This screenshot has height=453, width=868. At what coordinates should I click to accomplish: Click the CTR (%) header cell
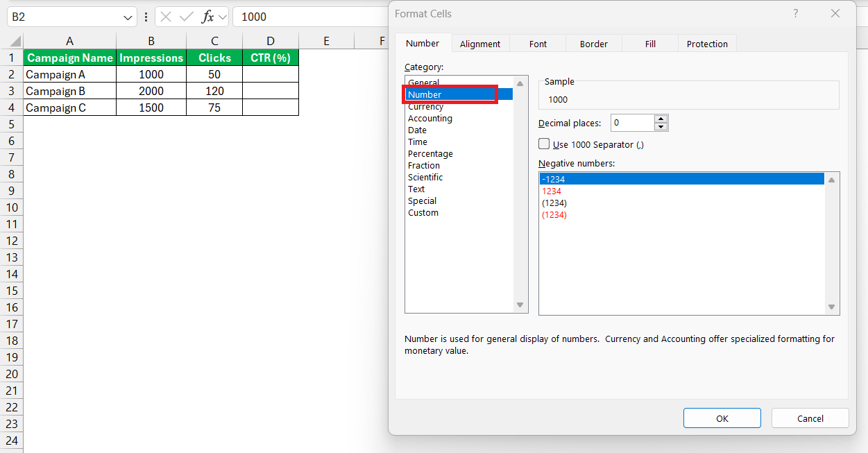(271, 58)
